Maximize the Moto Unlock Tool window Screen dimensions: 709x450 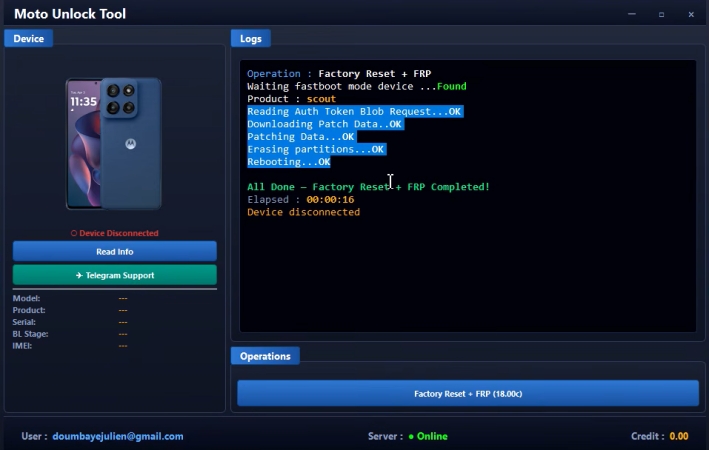pyautogui.click(x=661, y=14)
